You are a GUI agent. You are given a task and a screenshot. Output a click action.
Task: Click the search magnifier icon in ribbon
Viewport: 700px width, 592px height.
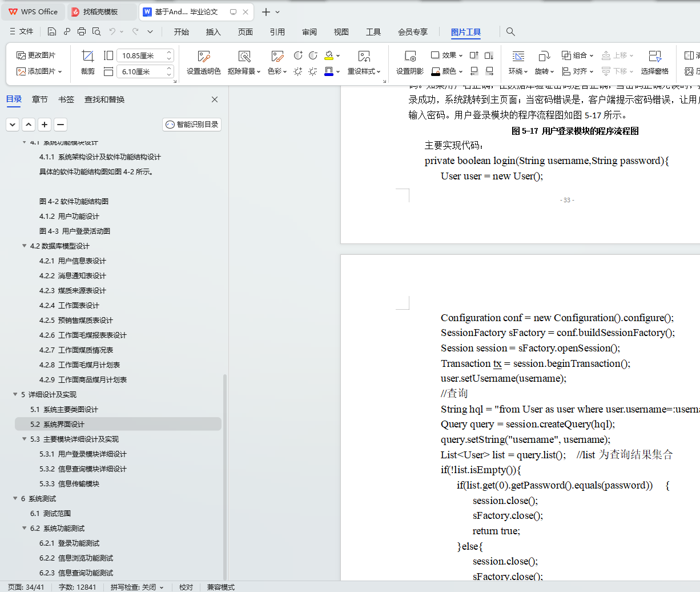pyautogui.click(x=510, y=32)
